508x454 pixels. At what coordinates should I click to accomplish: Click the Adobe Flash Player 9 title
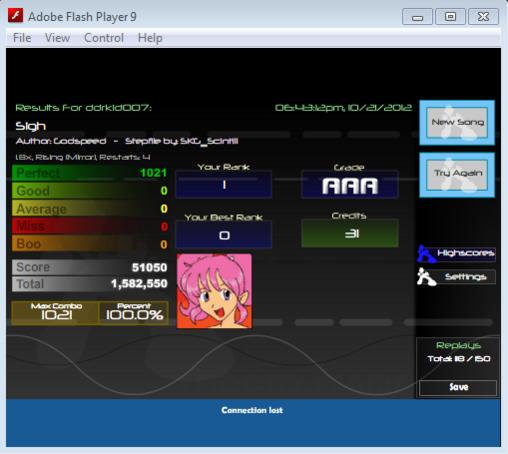point(82,16)
